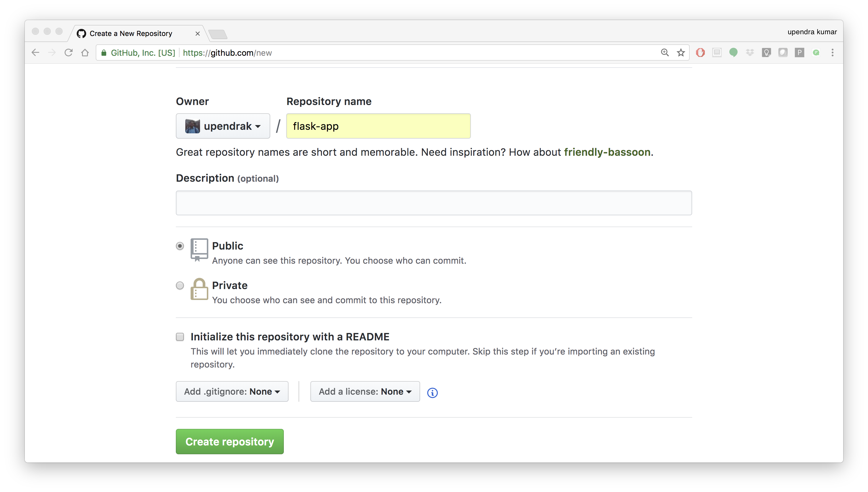Click the red stop-hand extension icon
This screenshot has width=868, height=492.
click(700, 53)
